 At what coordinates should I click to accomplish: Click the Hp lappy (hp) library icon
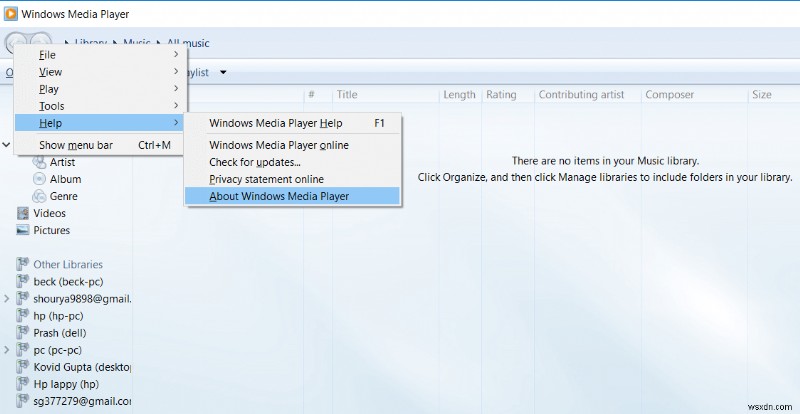(x=22, y=384)
